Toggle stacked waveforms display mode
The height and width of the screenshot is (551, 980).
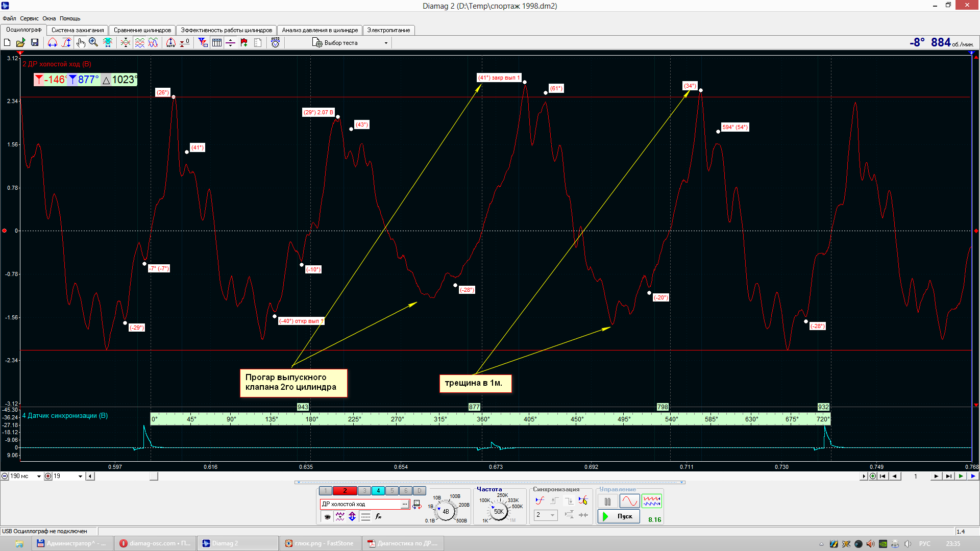[139, 43]
